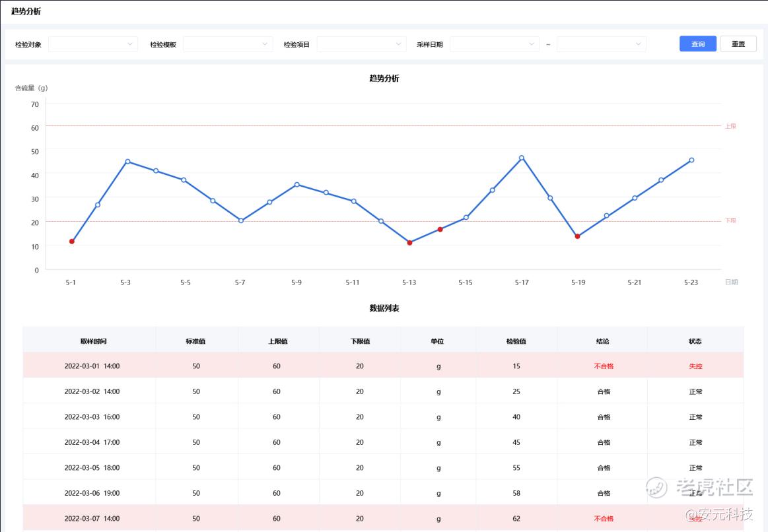Click 不合格 in the 2022-03-07 row

coord(604,519)
